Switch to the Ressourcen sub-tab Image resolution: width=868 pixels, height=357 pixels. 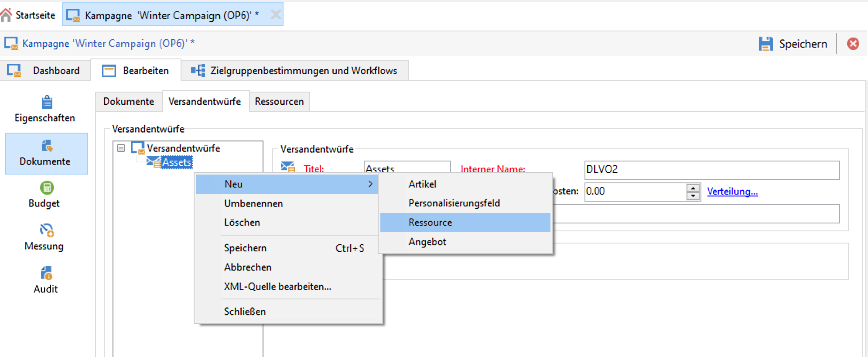279,101
